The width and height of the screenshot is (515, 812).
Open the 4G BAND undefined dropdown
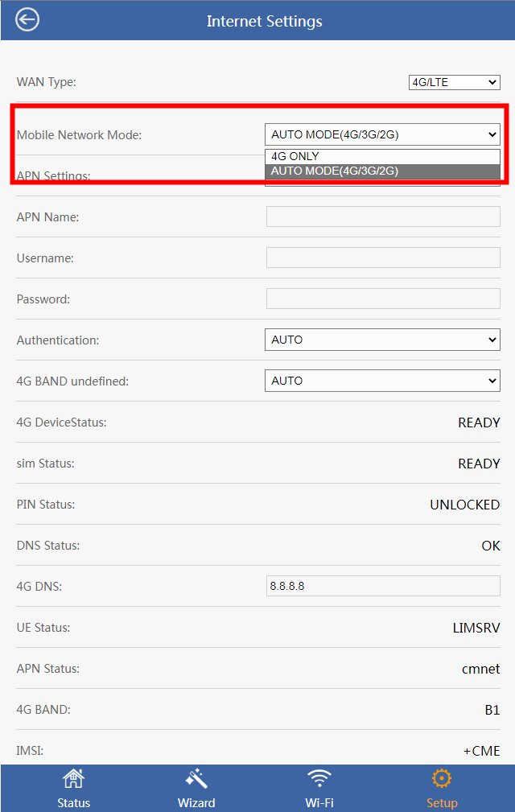pyautogui.click(x=382, y=381)
